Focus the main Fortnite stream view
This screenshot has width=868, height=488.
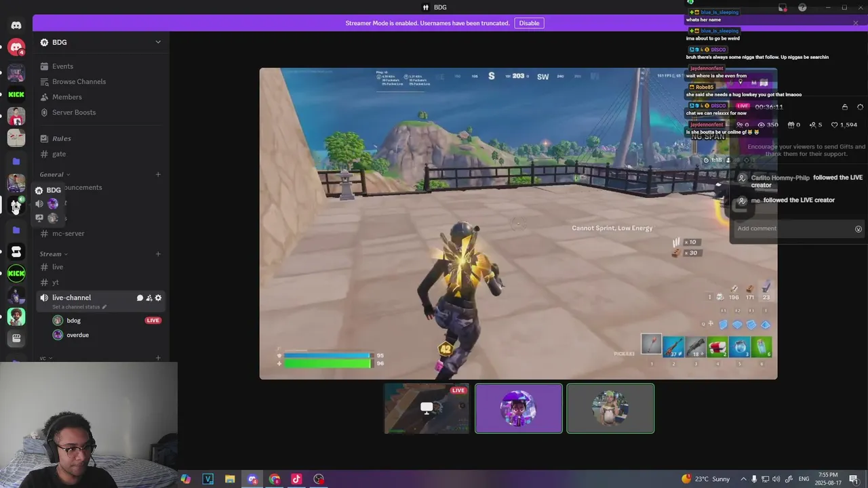click(x=518, y=224)
